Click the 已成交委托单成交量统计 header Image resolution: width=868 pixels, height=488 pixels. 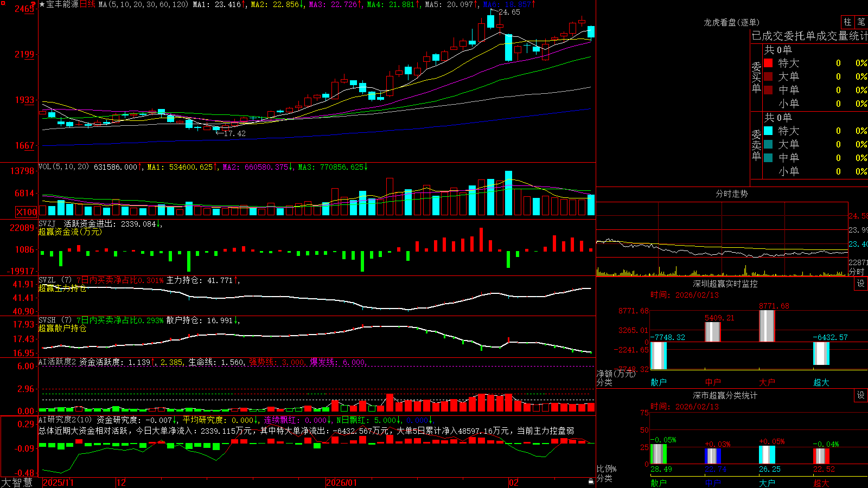tap(809, 36)
